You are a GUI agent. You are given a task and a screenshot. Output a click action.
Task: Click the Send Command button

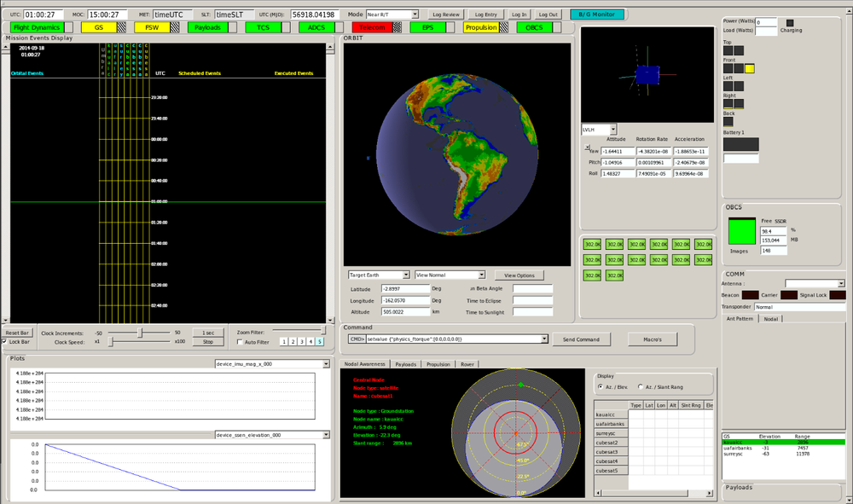click(581, 339)
